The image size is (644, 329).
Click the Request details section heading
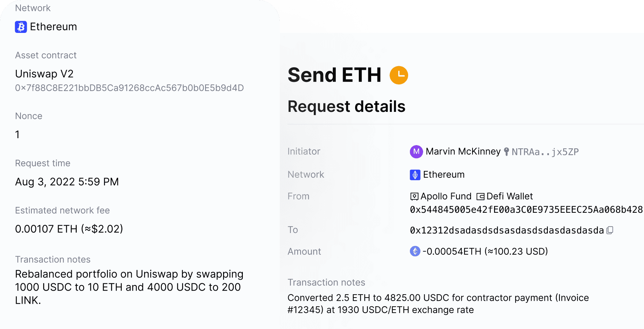346,106
